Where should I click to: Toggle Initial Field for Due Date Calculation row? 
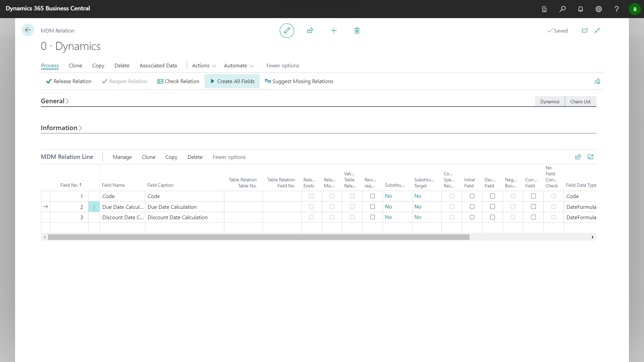(472, 207)
